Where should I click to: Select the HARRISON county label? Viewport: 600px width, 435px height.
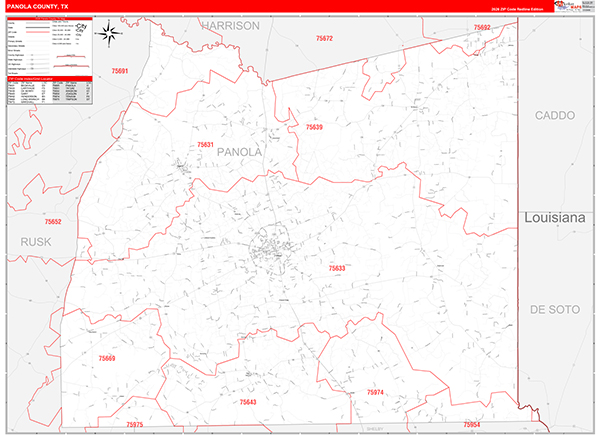pyautogui.click(x=231, y=26)
